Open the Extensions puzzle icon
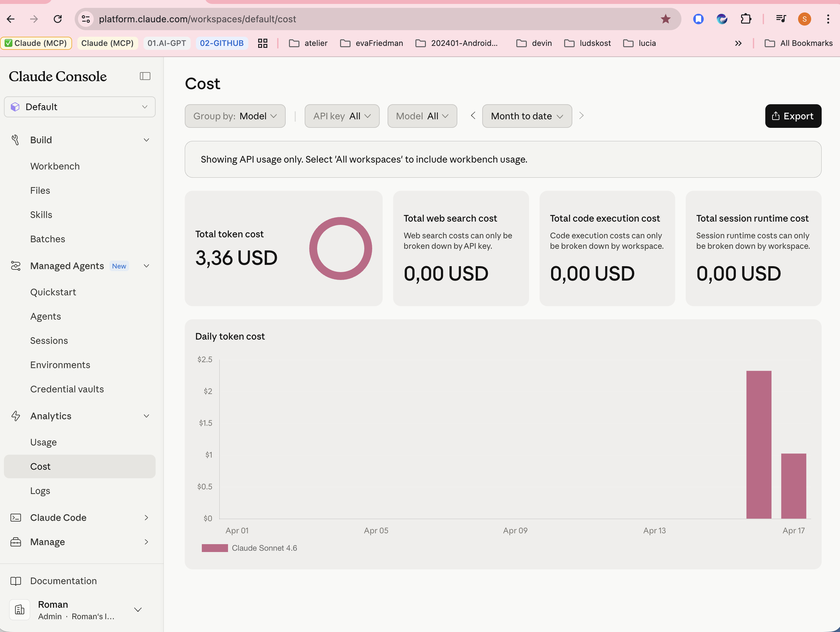The width and height of the screenshot is (840, 632). pyautogui.click(x=746, y=19)
